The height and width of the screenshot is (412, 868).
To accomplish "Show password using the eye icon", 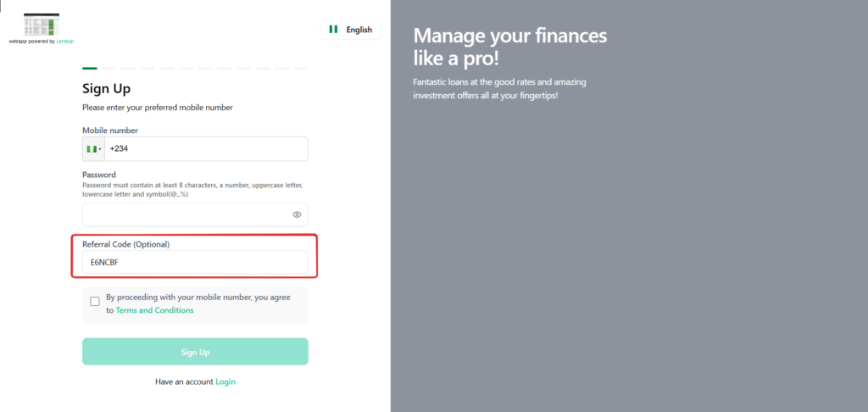I will click(297, 214).
